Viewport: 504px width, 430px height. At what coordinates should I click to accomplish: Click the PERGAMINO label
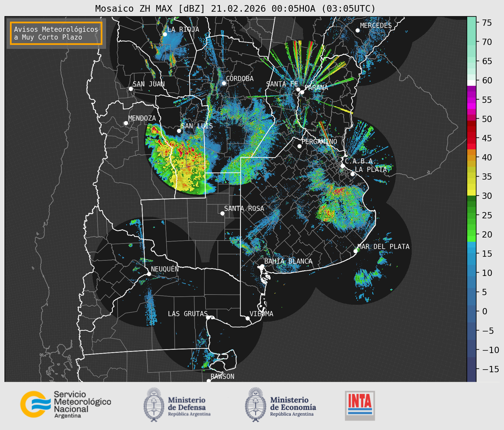[319, 141]
